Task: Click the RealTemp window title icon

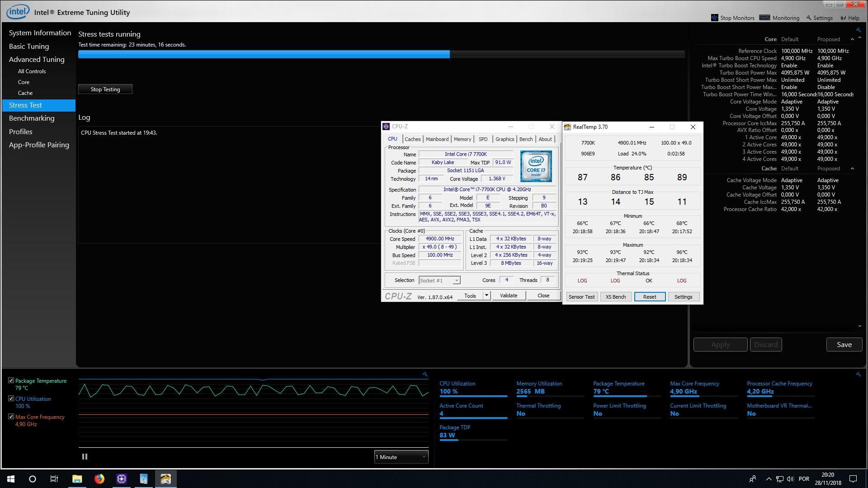Action: pyautogui.click(x=567, y=127)
